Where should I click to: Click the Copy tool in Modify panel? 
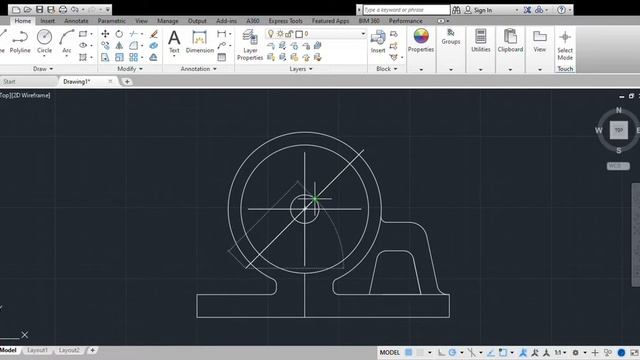(x=105, y=46)
